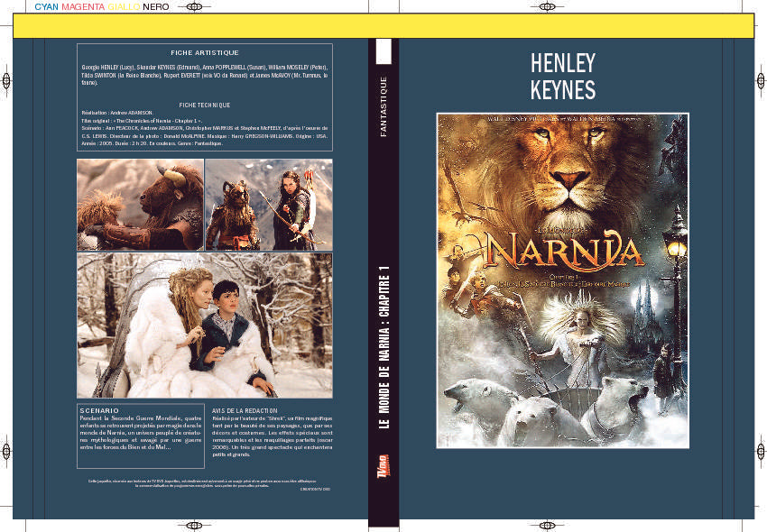Click the HENLEY name on the front cover

pyautogui.click(x=562, y=63)
